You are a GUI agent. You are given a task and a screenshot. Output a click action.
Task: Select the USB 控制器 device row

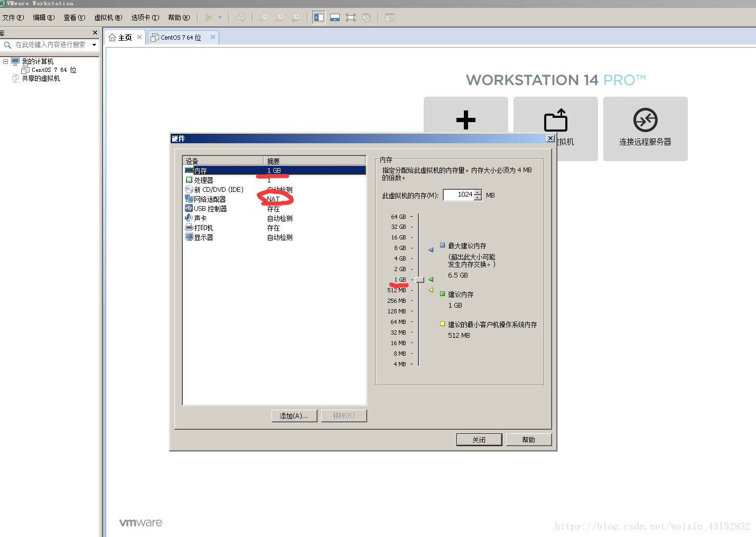pos(274,209)
